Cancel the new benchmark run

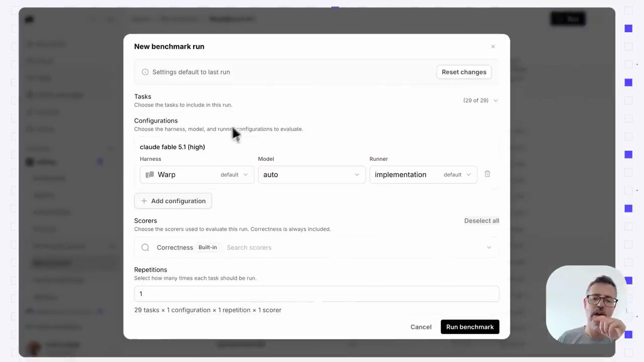tap(421, 327)
